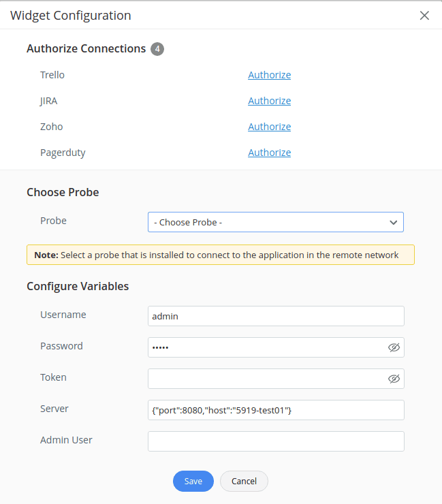Click into the Password input field

(266, 347)
